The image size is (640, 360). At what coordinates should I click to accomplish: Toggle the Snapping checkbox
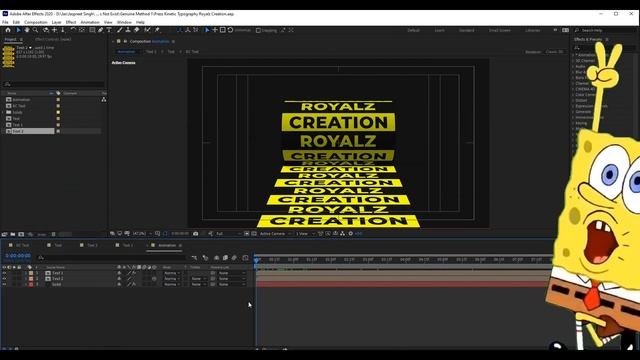[x=258, y=30]
